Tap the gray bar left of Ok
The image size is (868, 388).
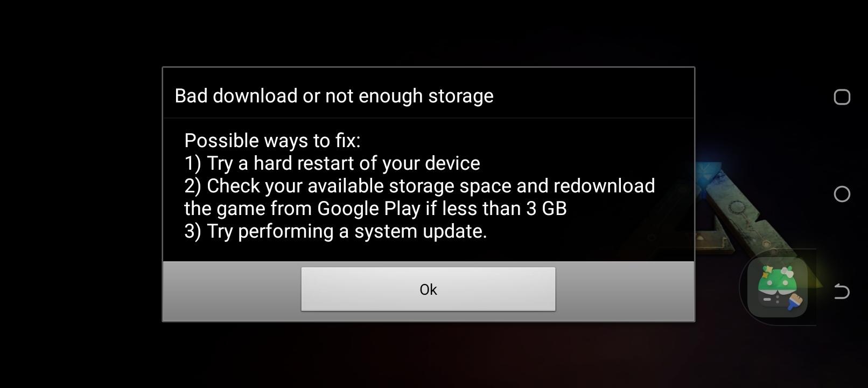pyautogui.click(x=232, y=291)
